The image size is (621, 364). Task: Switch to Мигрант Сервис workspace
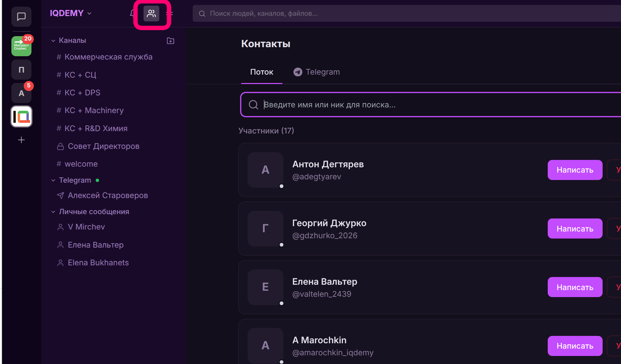tap(21, 47)
